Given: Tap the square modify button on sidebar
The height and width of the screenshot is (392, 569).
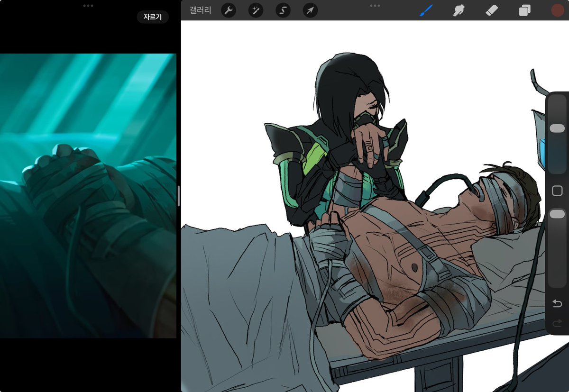Looking at the screenshot, I should coord(557,191).
